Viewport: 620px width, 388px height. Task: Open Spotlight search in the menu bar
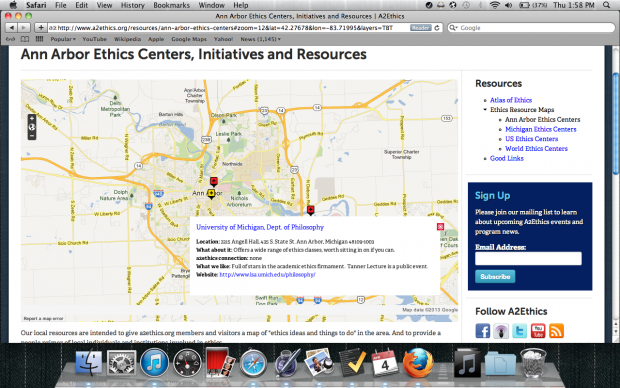click(607, 5)
